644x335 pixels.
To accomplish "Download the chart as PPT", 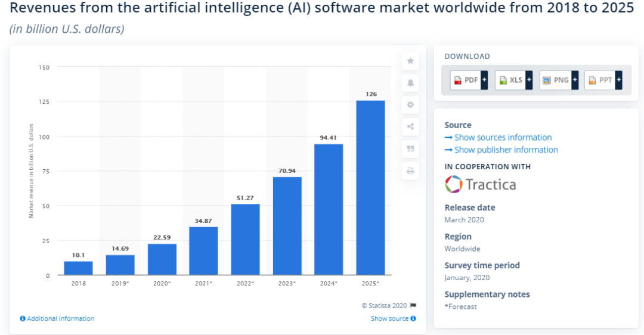I will coord(603,80).
